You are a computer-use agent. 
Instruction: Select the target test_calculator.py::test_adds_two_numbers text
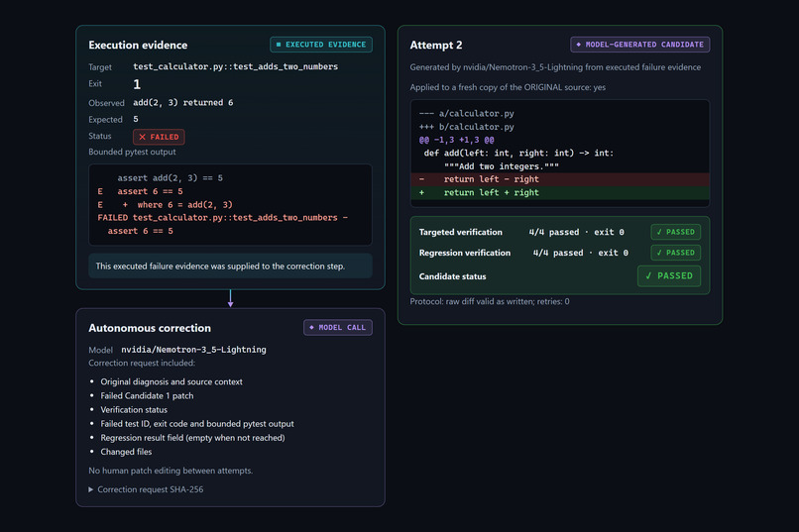(235, 66)
